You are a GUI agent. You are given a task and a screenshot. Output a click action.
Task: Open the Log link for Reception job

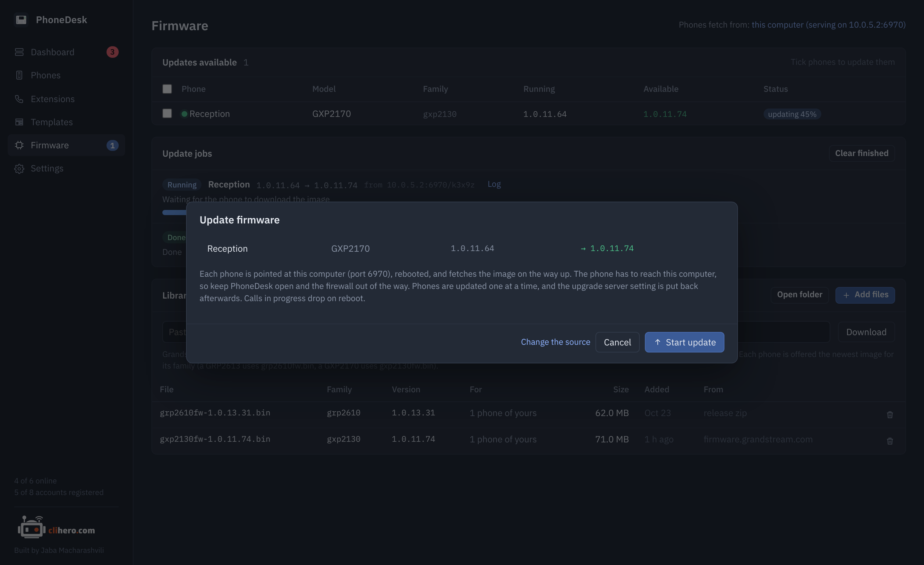[x=494, y=184]
